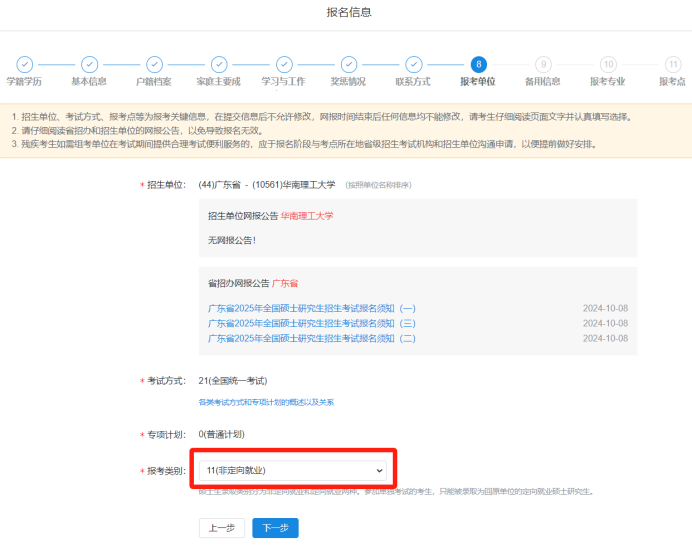The image size is (692, 557).
Task: Click the 学籍学历 step checkmark circle
Action: click(x=25, y=64)
